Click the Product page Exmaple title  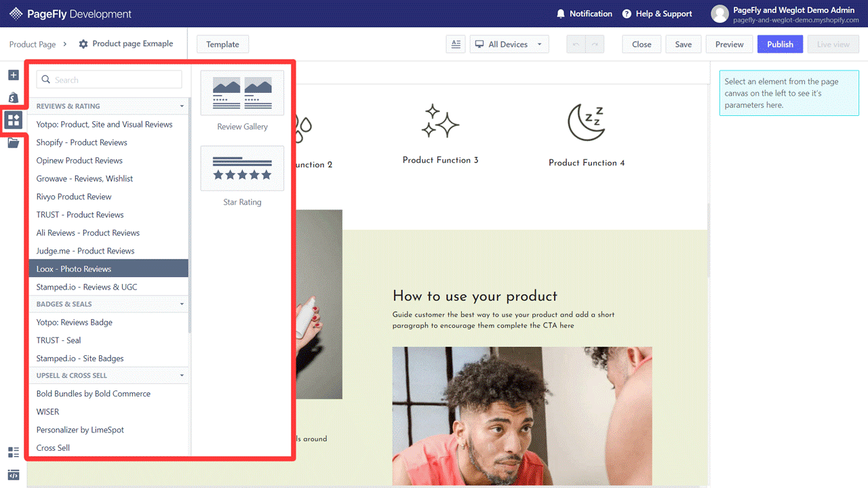(133, 43)
